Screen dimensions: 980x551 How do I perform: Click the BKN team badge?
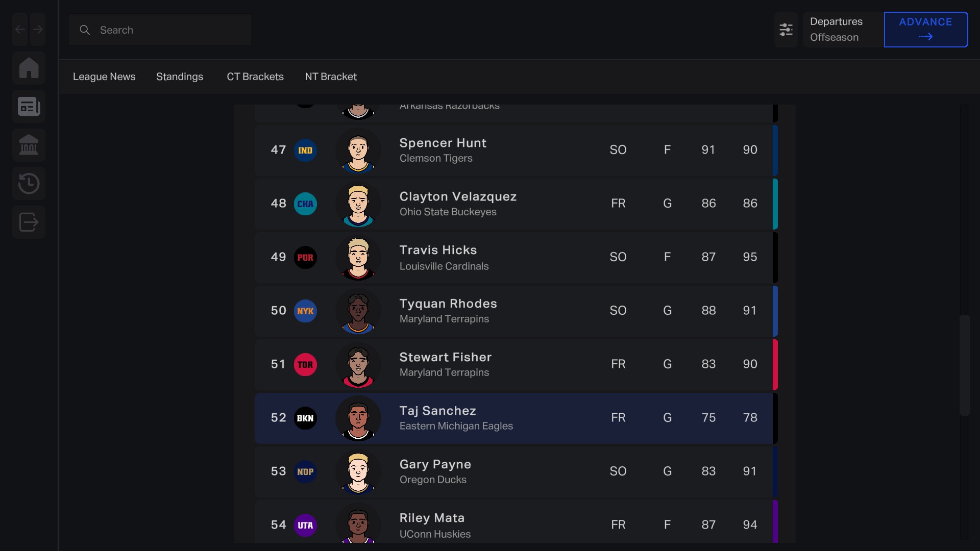tap(305, 418)
